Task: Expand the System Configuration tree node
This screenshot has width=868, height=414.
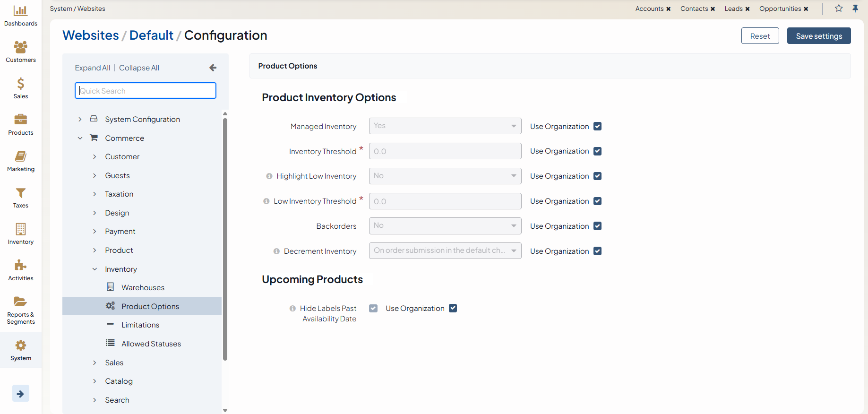Action: click(80, 119)
